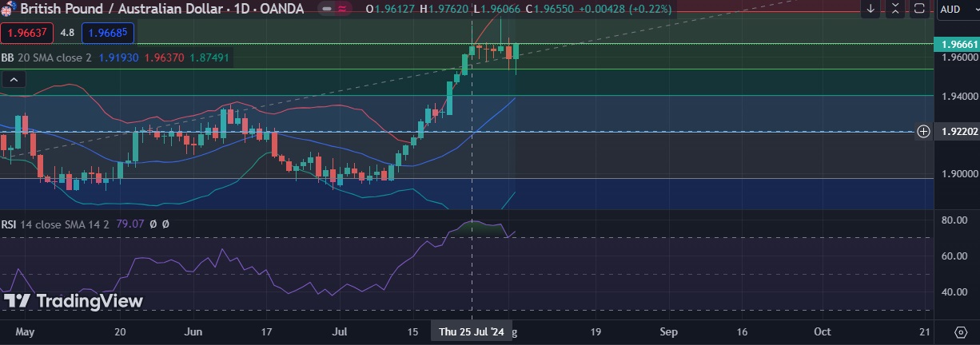Select the BB 20 SMA close 2 indicator legend
980x345 pixels.
click(46, 57)
